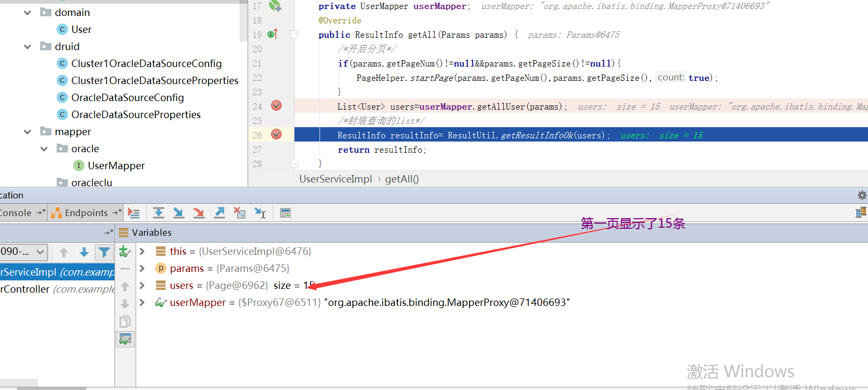Screen dimensions: 868x390
Task: Click Force Step Into red arrow icon
Action: tap(199, 213)
